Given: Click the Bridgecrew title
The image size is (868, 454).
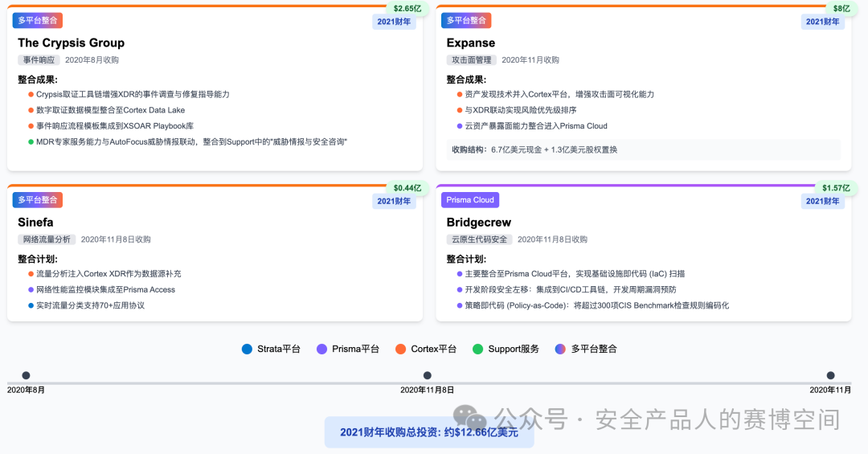Looking at the screenshot, I should click(x=479, y=222).
